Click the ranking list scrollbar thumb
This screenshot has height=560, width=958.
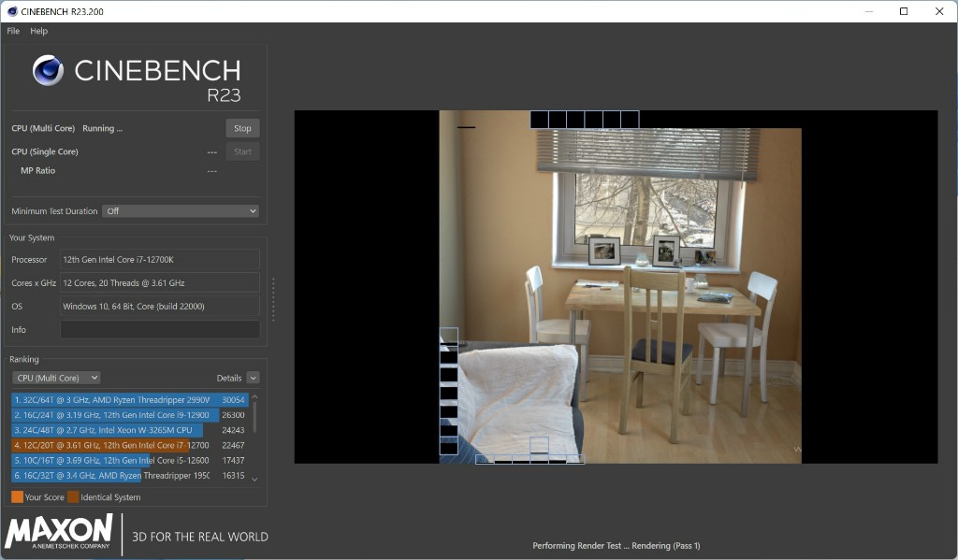pyautogui.click(x=254, y=417)
